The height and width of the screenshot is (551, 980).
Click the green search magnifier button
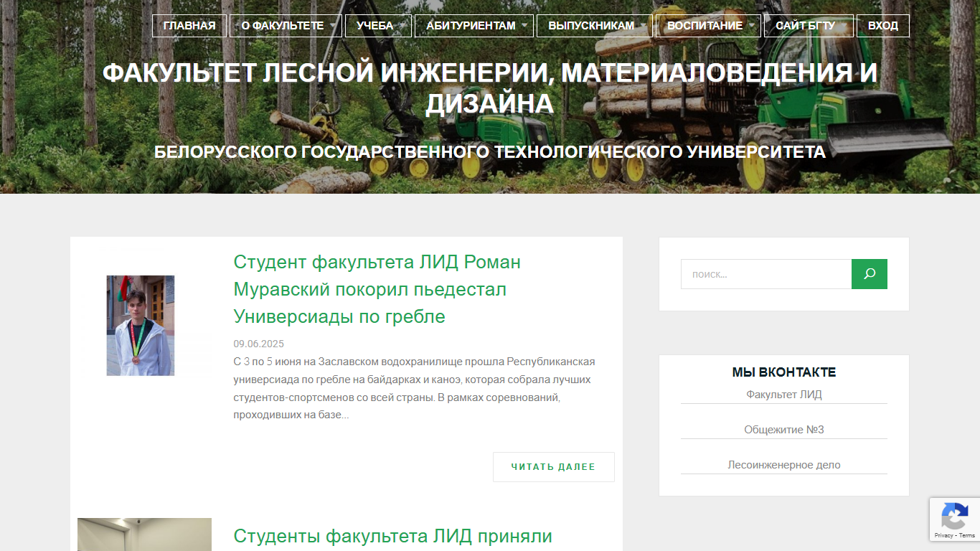(870, 274)
